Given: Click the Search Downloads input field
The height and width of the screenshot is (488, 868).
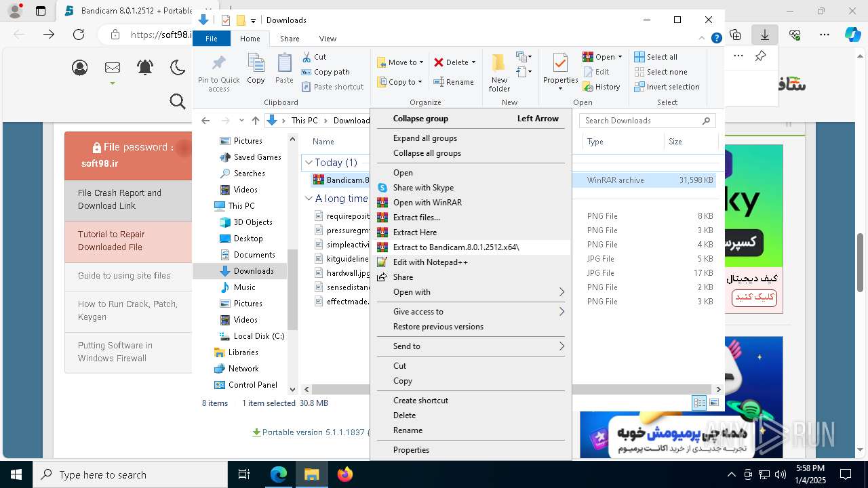Looking at the screenshot, I should click(x=648, y=121).
